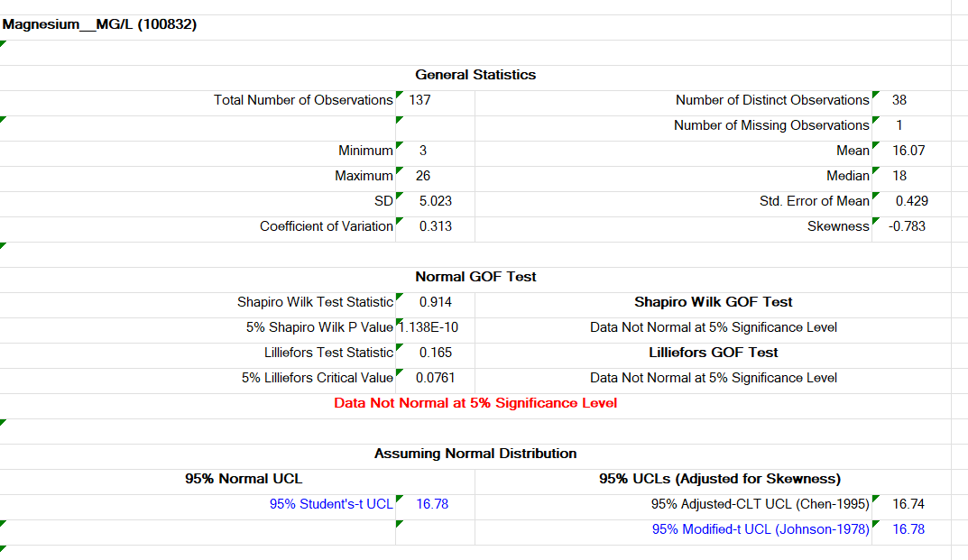Select the Magnesium__MG/L (100832) title cell
The image size is (968, 560).
pos(100,24)
